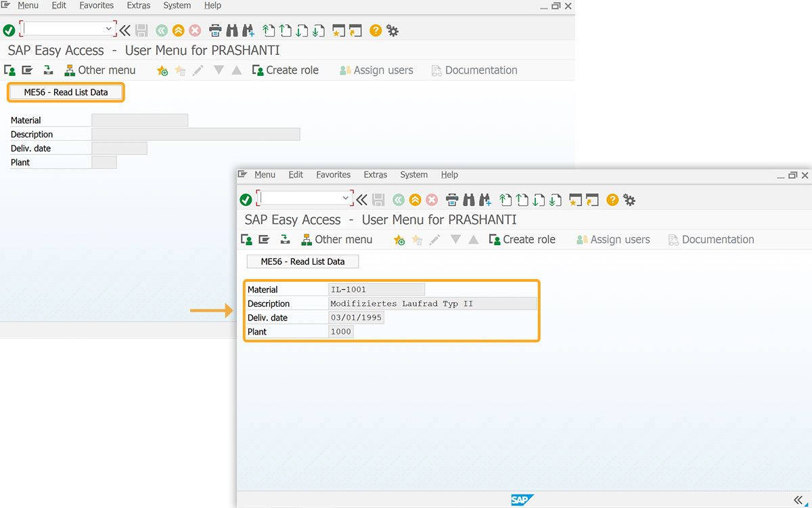Click Create role button in back window
Viewport: 812px width, 508px height.
[285, 70]
